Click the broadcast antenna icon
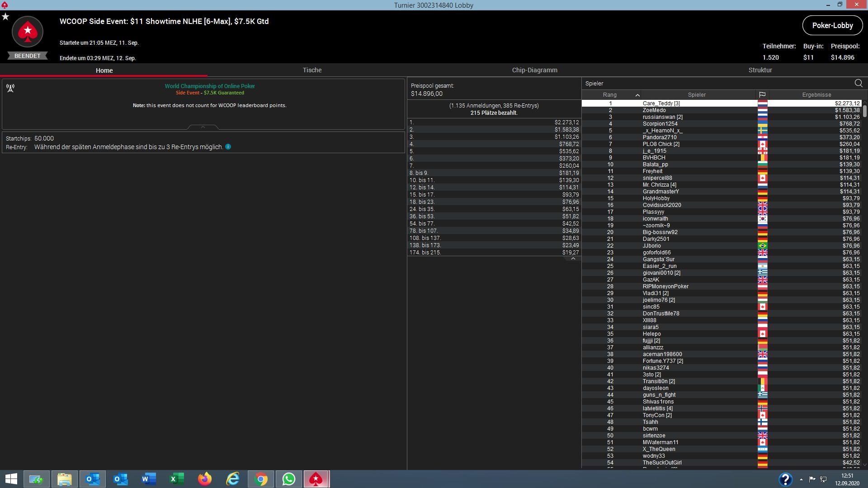Image resolution: width=868 pixels, height=488 pixels. coord(10,88)
